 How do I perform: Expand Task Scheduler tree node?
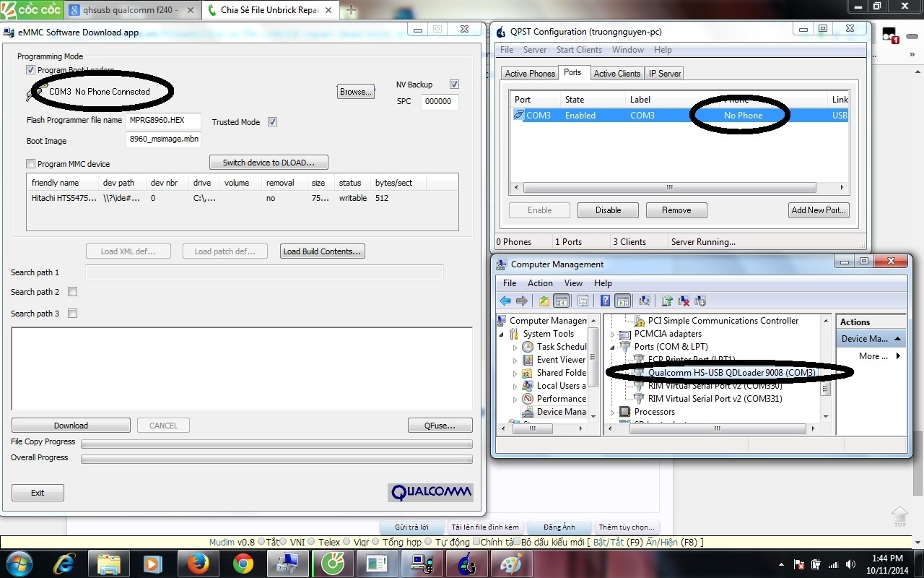tap(515, 347)
